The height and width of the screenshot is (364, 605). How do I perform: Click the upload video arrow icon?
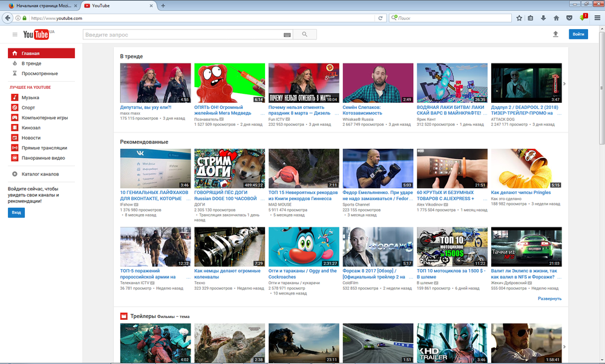tap(555, 34)
